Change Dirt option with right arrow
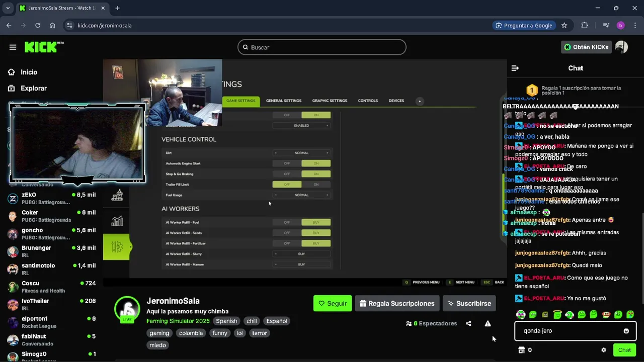This screenshot has width=644, height=362. pyautogui.click(x=327, y=153)
